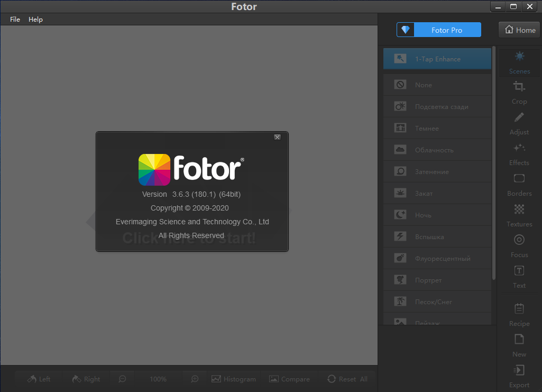
Task: Select the Флуоресцентный scene
Action: coord(437,258)
